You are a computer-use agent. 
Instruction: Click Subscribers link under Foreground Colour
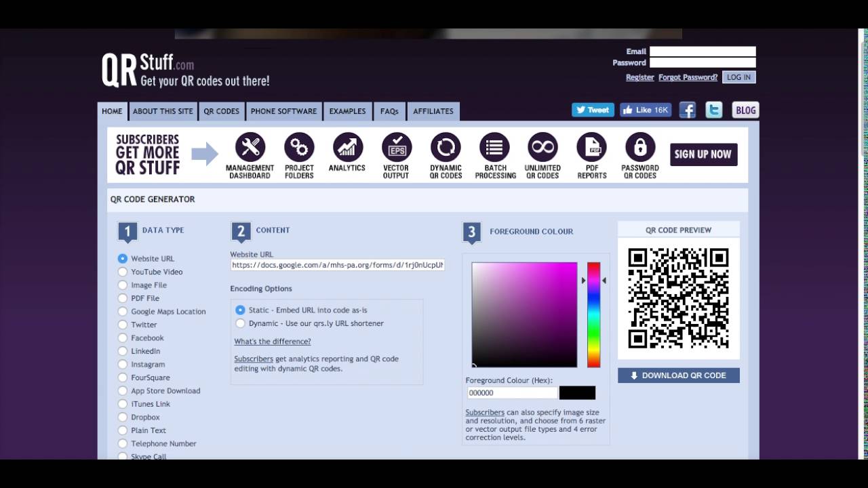click(485, 412)
